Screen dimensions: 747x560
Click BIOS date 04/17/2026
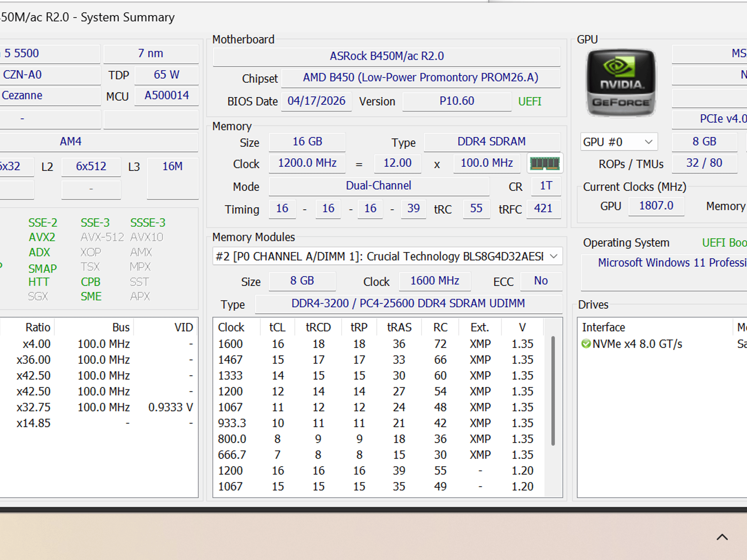[316, 101]
